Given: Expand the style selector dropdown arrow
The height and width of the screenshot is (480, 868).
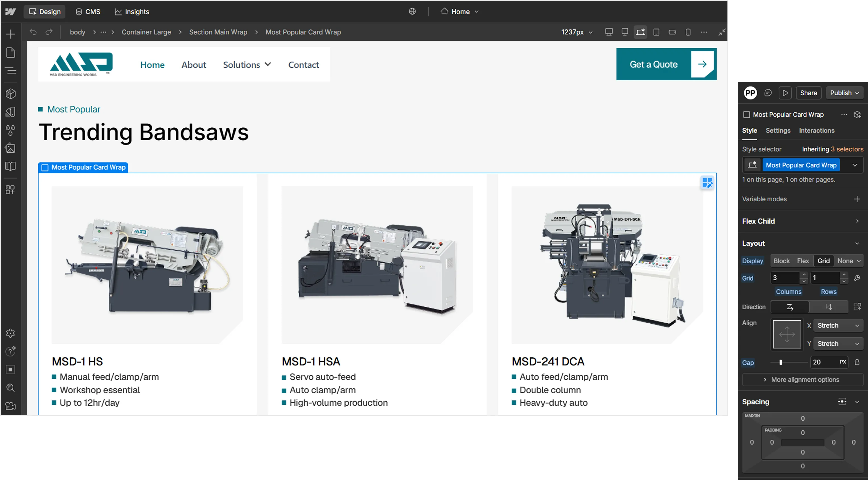Looking at the screenshot, I should tap(855, 165).
